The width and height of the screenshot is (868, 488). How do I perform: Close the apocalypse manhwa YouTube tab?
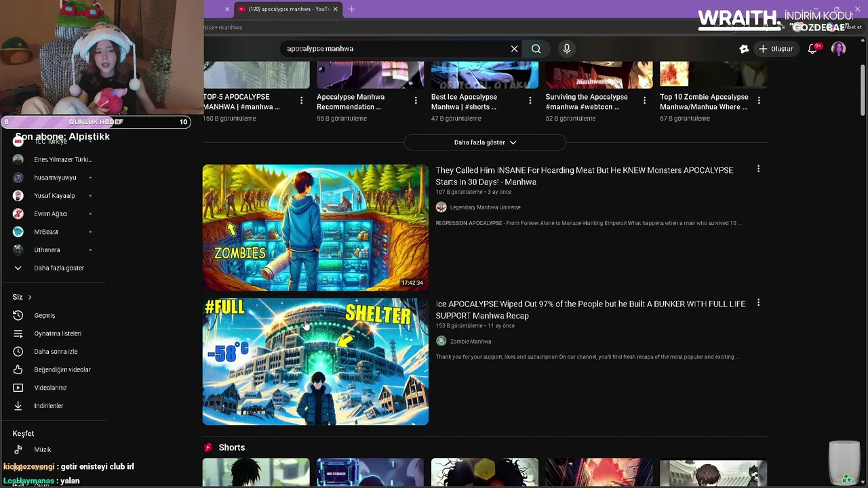(x=335, y=9)
